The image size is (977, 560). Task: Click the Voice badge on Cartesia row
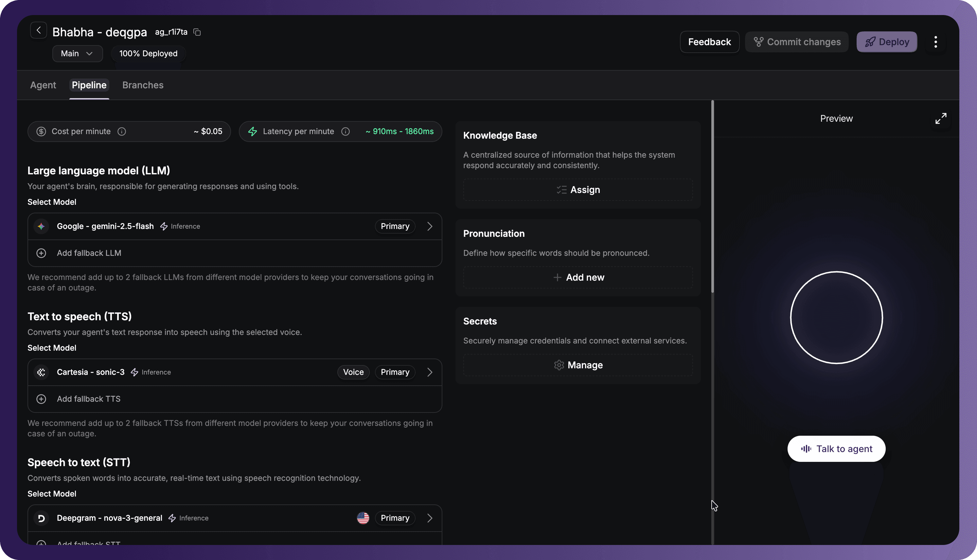coord(353,372)
